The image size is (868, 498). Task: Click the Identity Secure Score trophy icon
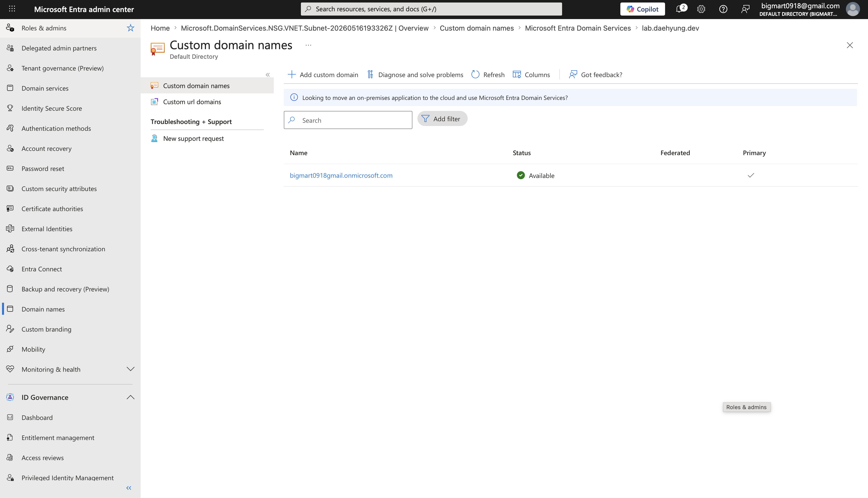pos(10,108)
